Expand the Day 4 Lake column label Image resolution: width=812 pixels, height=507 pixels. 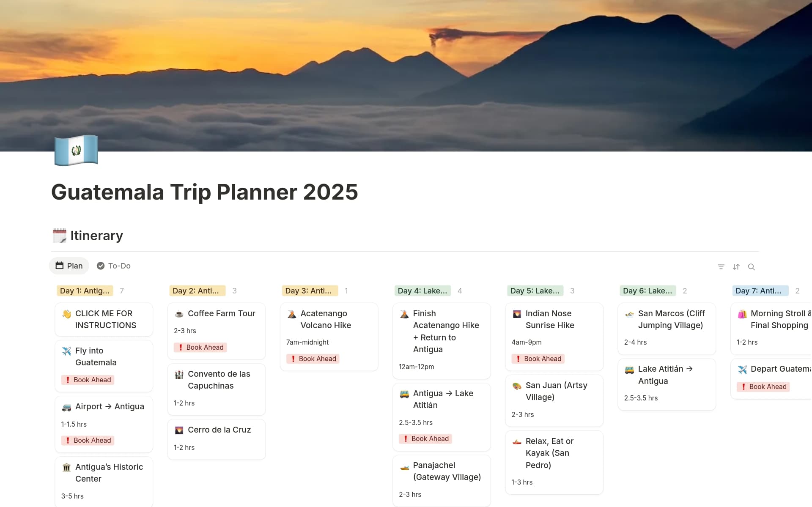coord(422,290)
